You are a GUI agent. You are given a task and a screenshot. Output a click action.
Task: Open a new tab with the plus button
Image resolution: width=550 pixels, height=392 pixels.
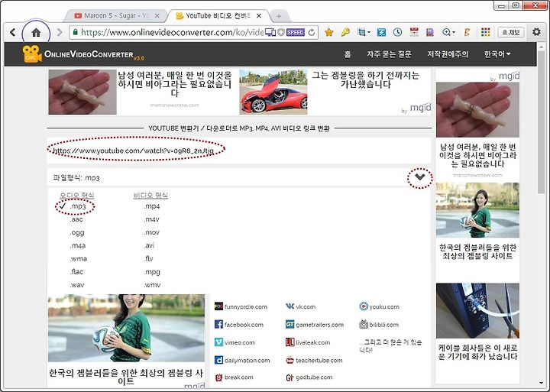tap(280, 16)
